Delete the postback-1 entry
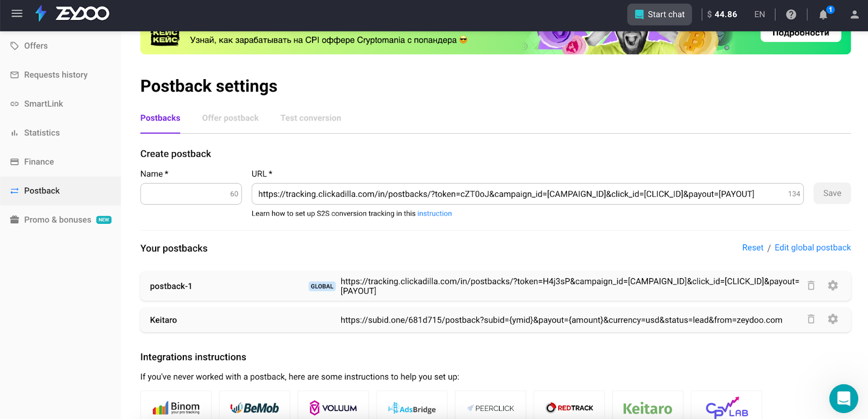This screenshot has height=419, width=868. [x=811, y=286]
